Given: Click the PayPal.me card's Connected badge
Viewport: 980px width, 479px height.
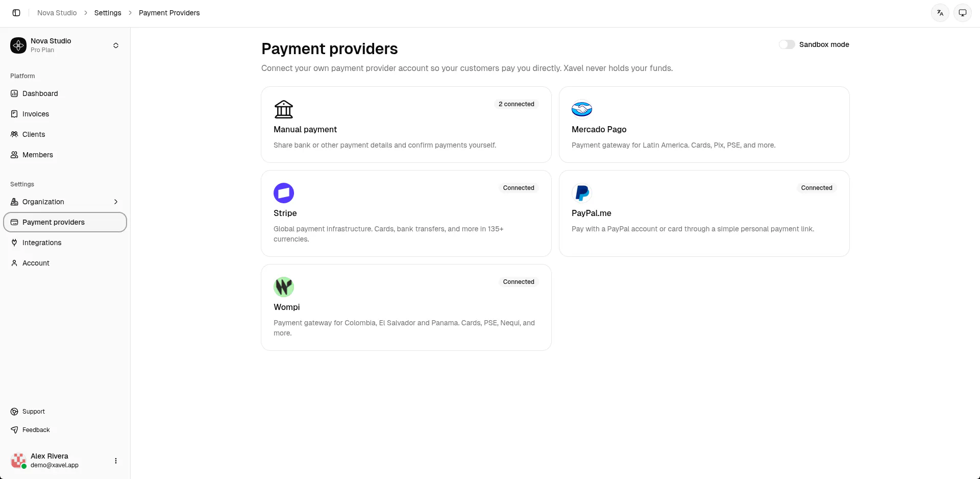Looking at the screenshot, I should click(817, 188).
